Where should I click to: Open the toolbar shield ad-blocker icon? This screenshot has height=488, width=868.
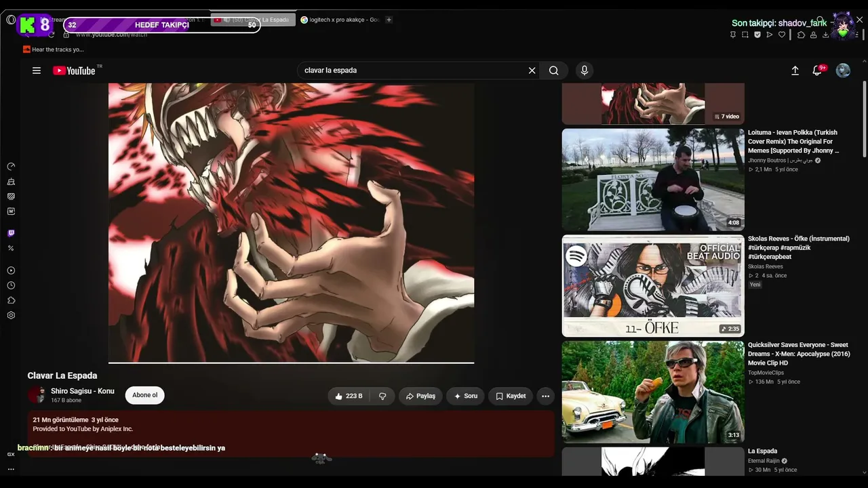pos(757,35)
